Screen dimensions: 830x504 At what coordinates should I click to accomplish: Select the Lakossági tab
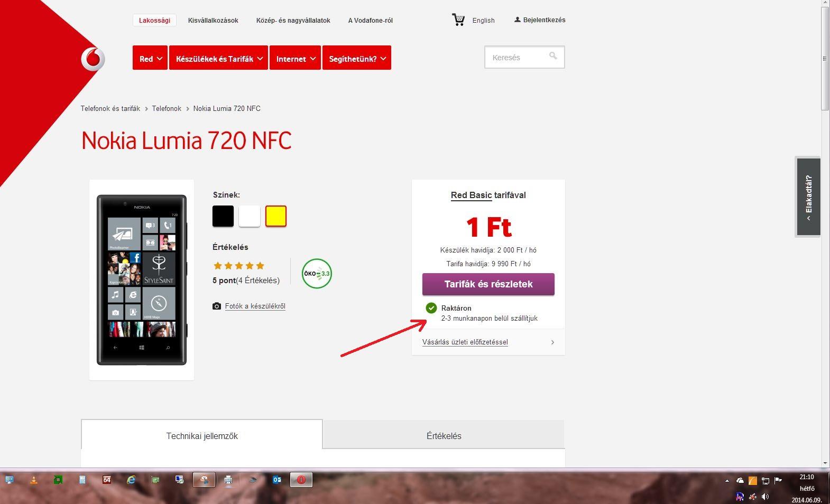(x=154, y=21)
